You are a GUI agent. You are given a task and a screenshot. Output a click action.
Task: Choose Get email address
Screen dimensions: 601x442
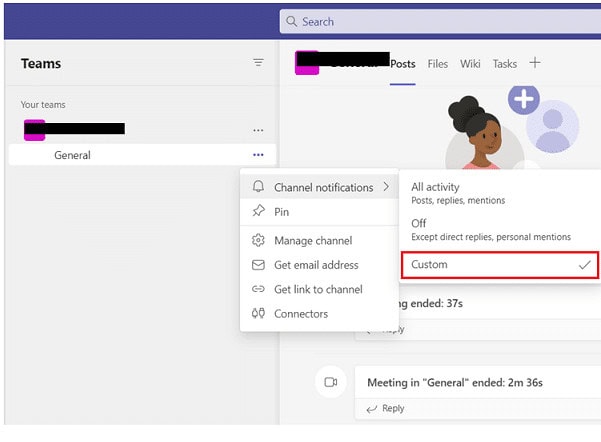[319, 265]
